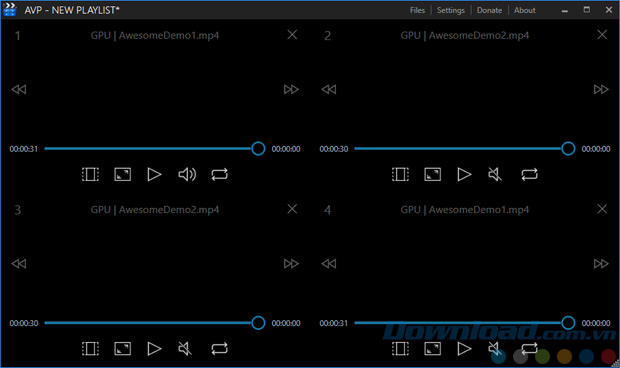This screenshot has width=620, height=368.
Task: Click the 00:00:00 remaining time in player 3
Action: coord(286,323)
